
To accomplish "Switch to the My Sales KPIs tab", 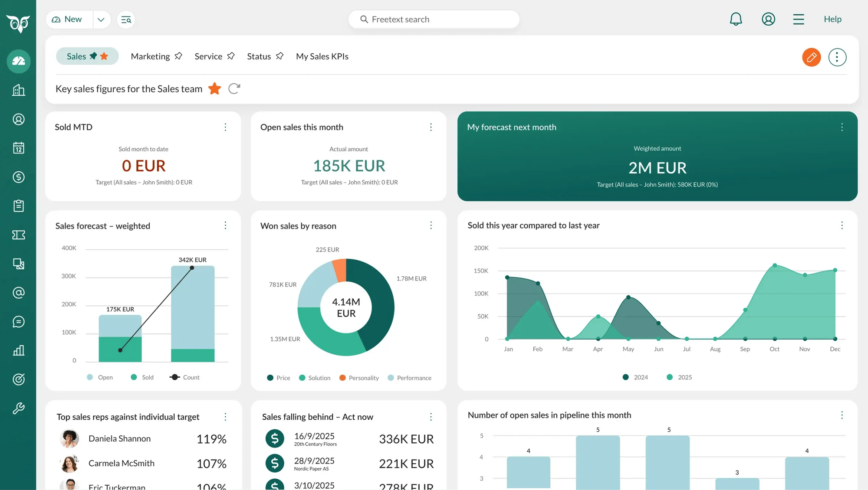I will pyautogui.click(x=322, y=56).
